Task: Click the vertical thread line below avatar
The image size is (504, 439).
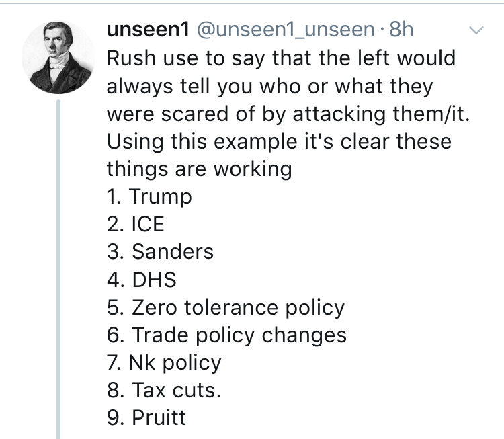Action: (x=58, y=269)
